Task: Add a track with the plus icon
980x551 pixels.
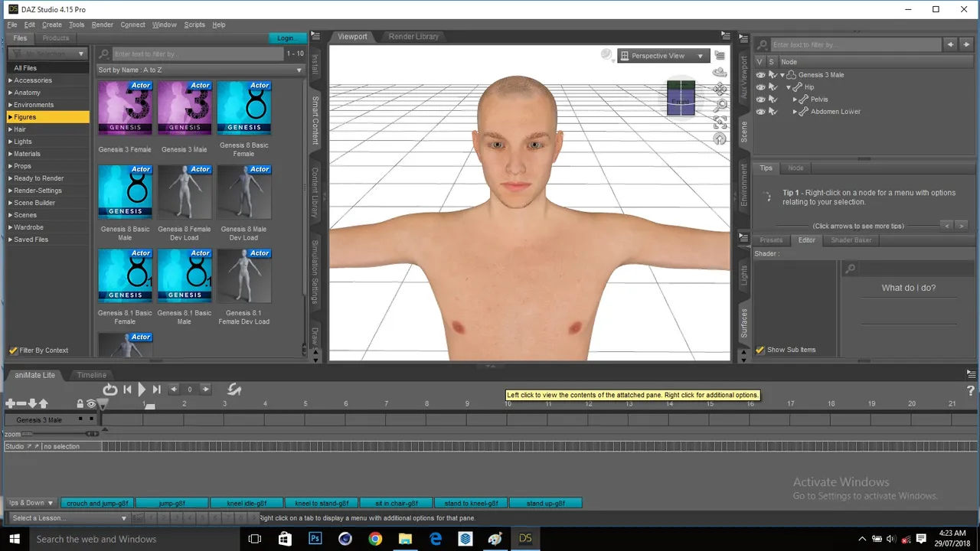Action: (x=10, y=403)
